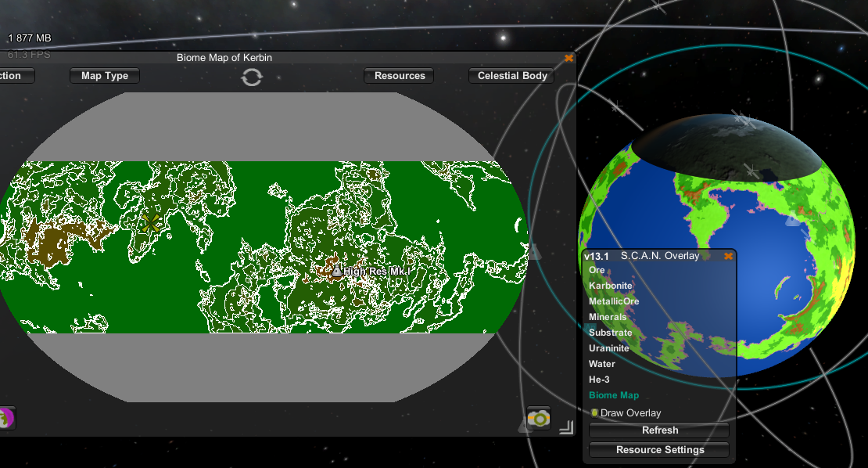Click the yellow crossed flag marker on the map
The image size is (868, 468).
[x=150, y=224]
